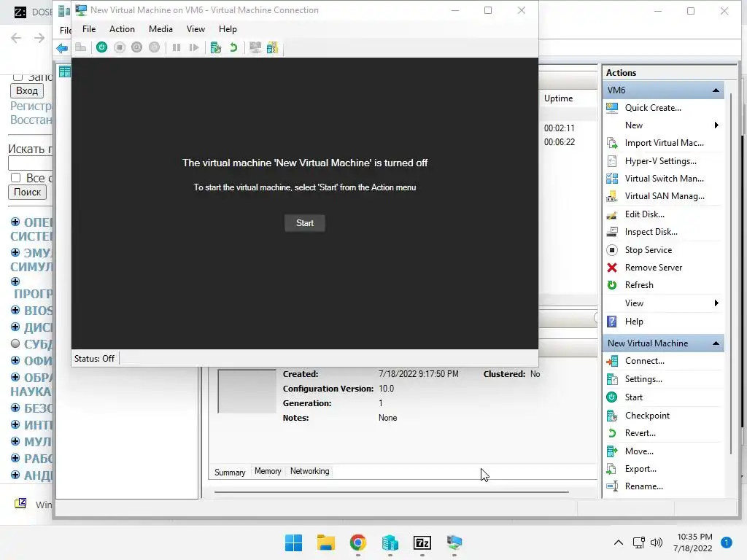This screenshot has width=747, height=560.
Task: Open File Explorer from the taskbar
Action: pos(326,542)
